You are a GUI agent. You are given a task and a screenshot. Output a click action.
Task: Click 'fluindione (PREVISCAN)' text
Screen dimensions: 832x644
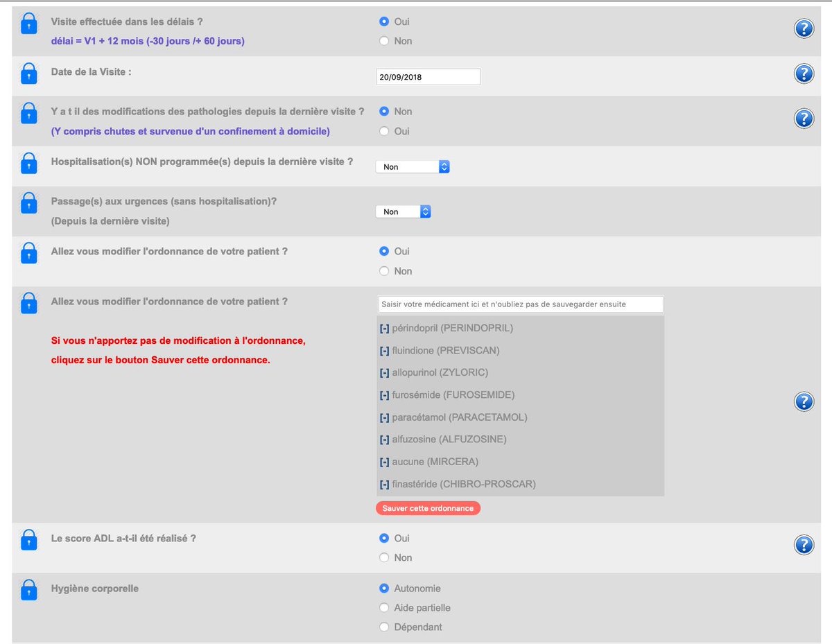[x=446, y=351]
